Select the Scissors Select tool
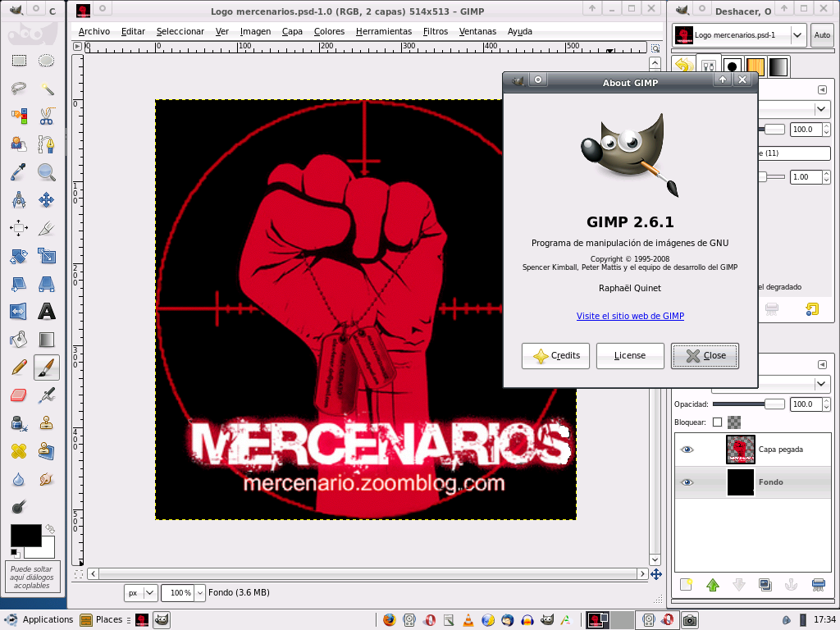 [x=47, y=116]
